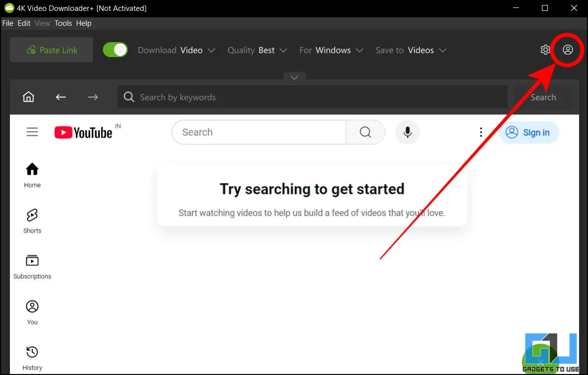This screenshot has height=375, width=588.
Task: Click the 4K Video Downloader app icon
Action: pyautogui.click(x=9, y=8)
